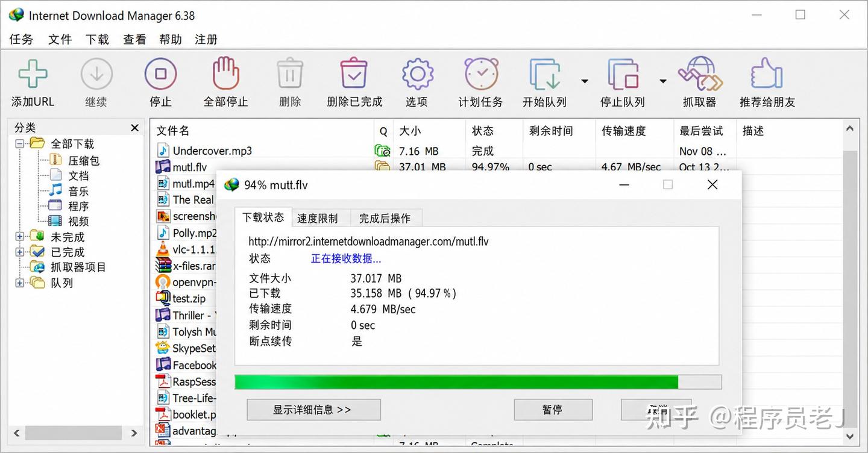Screen dimensions: 868x453
Task: Expand the 未完成 tree node
Action: point(20,237)
